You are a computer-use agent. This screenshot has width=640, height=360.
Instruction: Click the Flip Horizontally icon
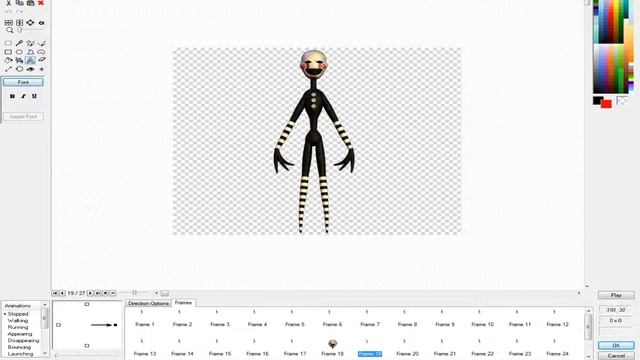(x=9, y=23)
